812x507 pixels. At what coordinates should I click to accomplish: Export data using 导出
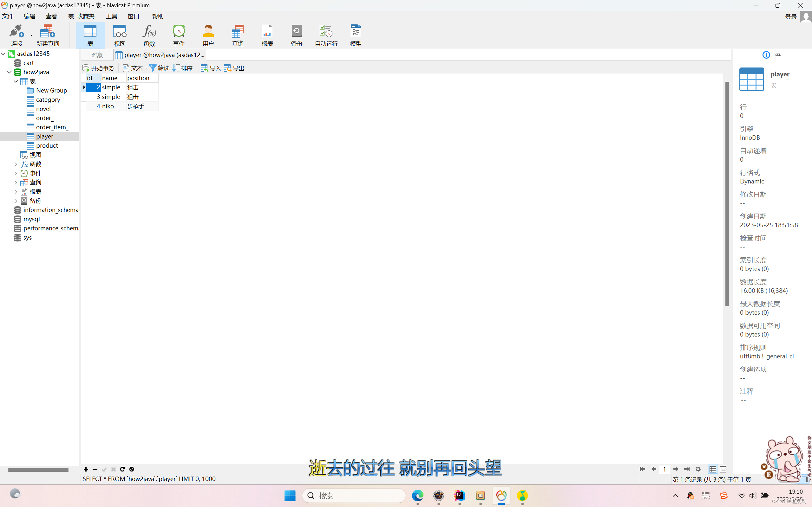[x=234, y=68]
